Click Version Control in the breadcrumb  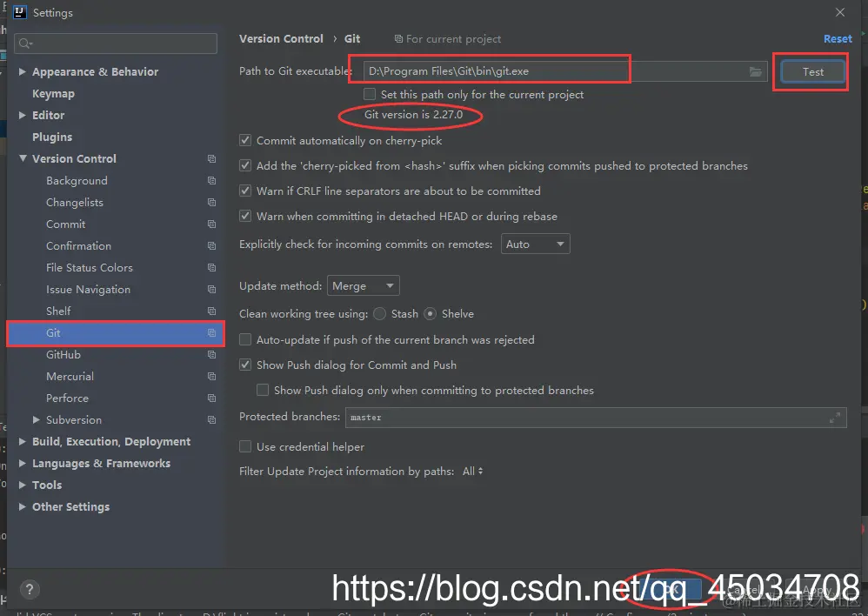[281, 39]
